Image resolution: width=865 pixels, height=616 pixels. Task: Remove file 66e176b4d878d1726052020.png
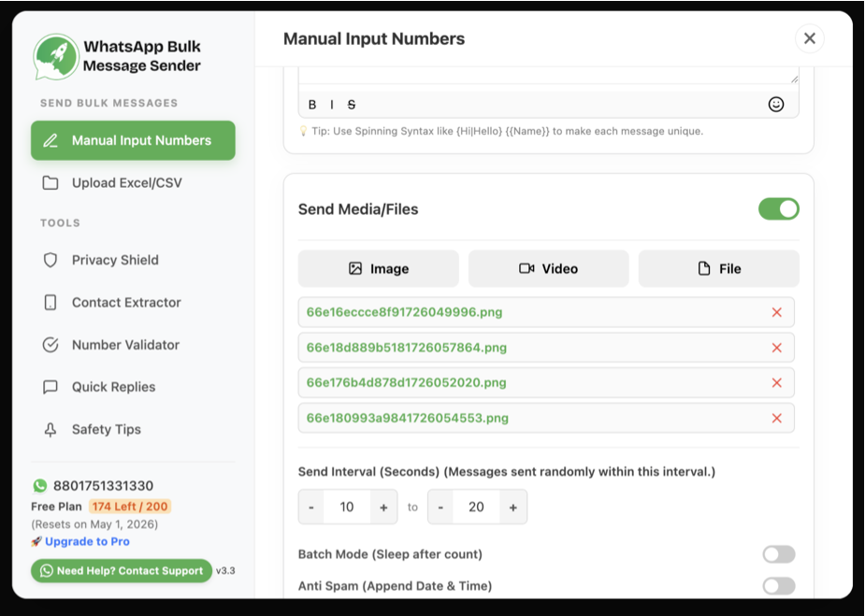[x=777, y=382]
